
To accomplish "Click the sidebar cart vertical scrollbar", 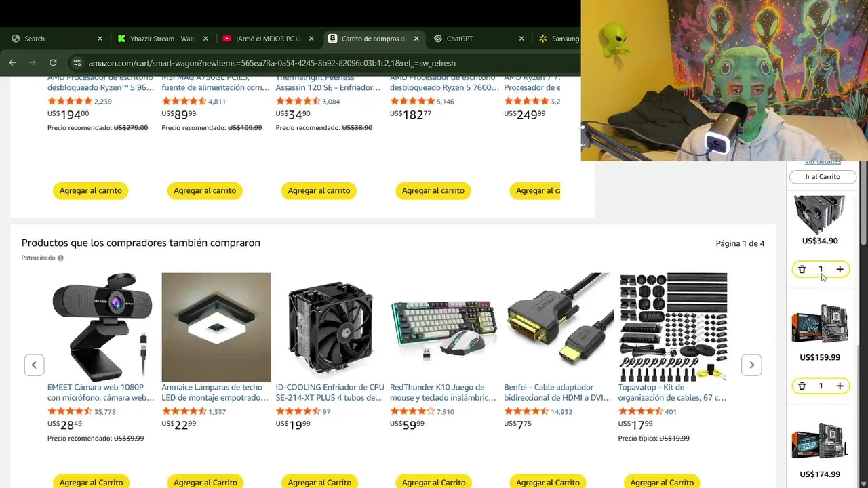I will tap(864, 203).
